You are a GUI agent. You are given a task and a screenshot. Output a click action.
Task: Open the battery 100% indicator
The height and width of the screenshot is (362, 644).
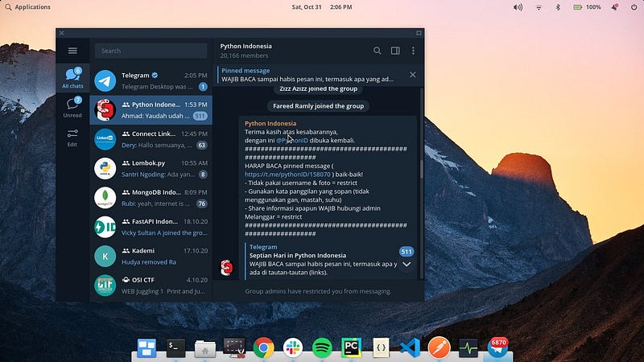pos(587,7)
